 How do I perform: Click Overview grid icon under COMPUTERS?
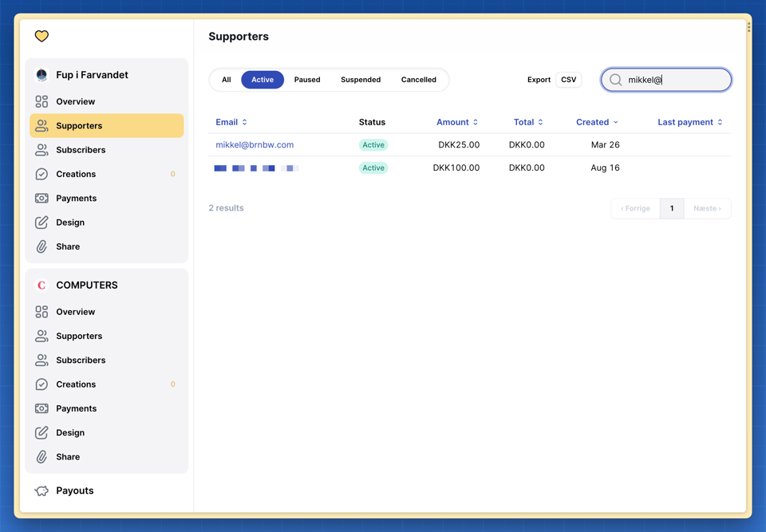pos(41,312)
